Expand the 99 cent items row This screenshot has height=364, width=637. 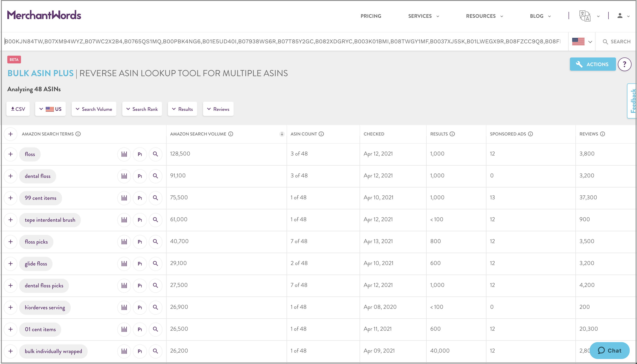tap(10, 198)
